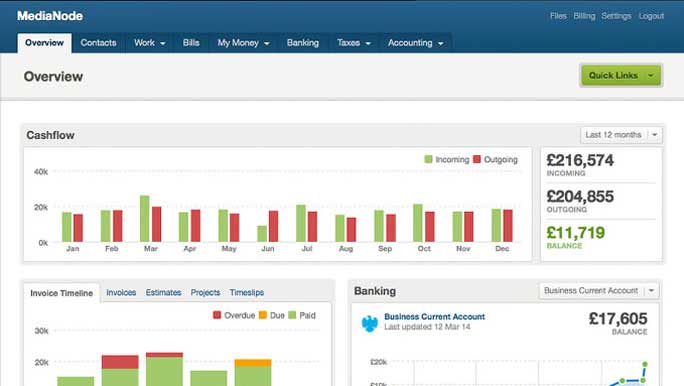Expand the Work menu
The image size is (684, 386).
(x=150, y=43)
